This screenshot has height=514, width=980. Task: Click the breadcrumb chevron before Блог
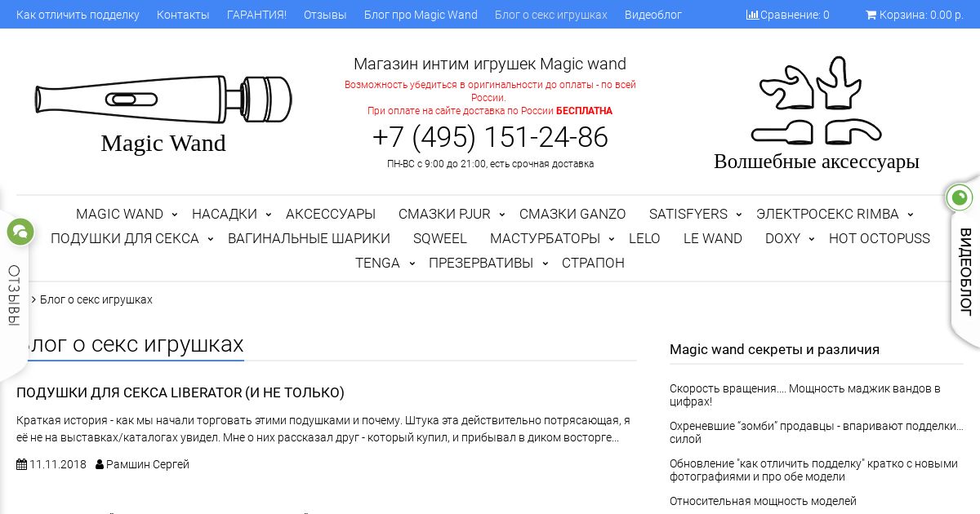click(33, 299)
